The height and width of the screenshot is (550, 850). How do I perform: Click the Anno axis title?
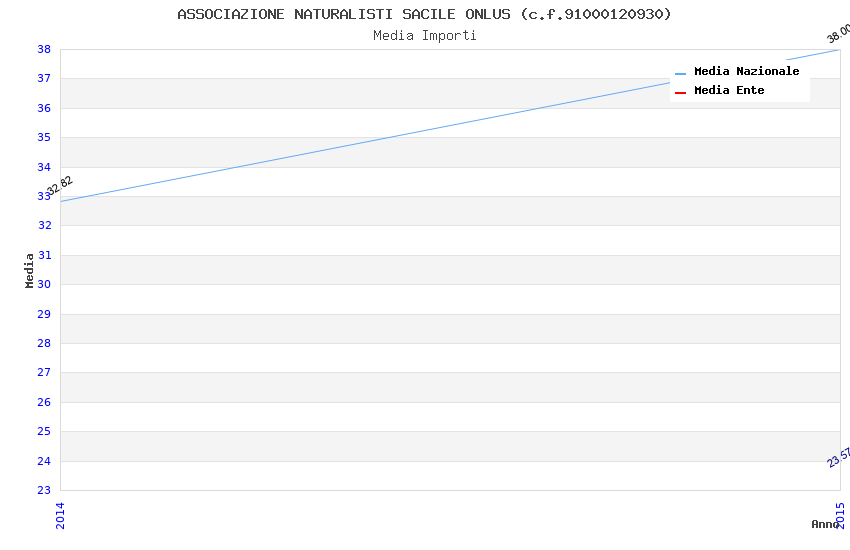824,524
